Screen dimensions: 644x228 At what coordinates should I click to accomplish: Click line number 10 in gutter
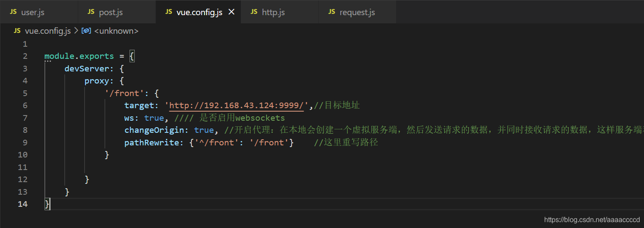(x=22, y=155)
